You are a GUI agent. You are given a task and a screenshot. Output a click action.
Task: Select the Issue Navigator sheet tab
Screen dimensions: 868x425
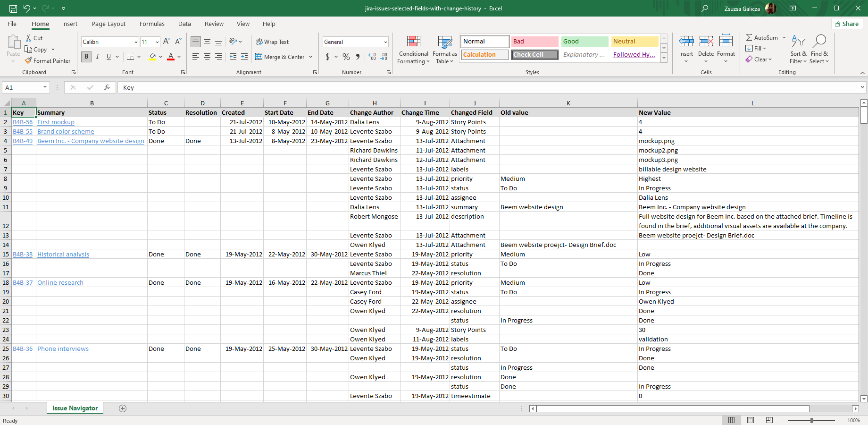pos(75,408)
